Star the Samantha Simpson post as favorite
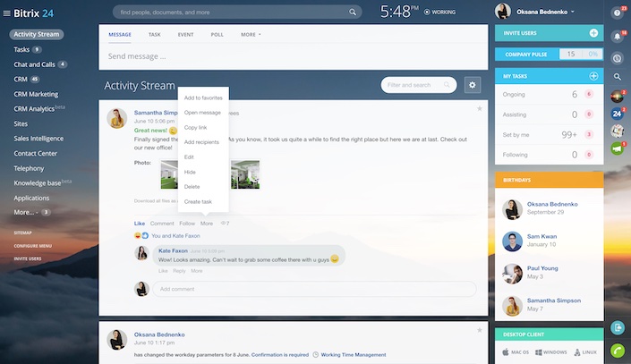This screenshot has width=631, height=364. (x=480, y=108)
